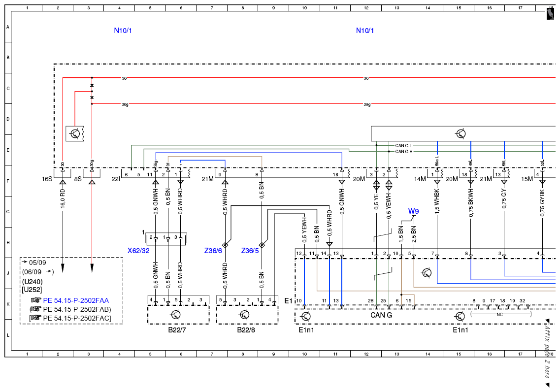Click the CAN G label in E1n1
The image size is (560, 392).
[381, 315]
